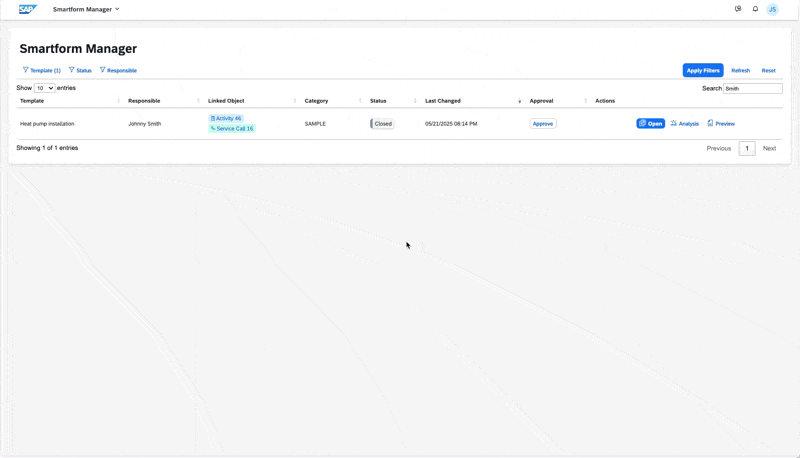Click the Refresh link
This screenshot has height=458, width=800.
point(740,70)
